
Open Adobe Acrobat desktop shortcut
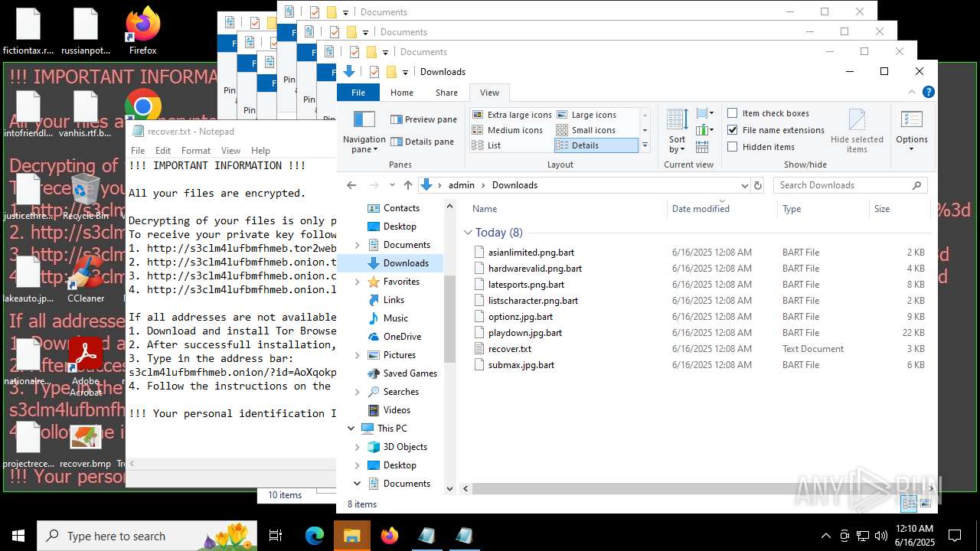(x=86, y=367)
